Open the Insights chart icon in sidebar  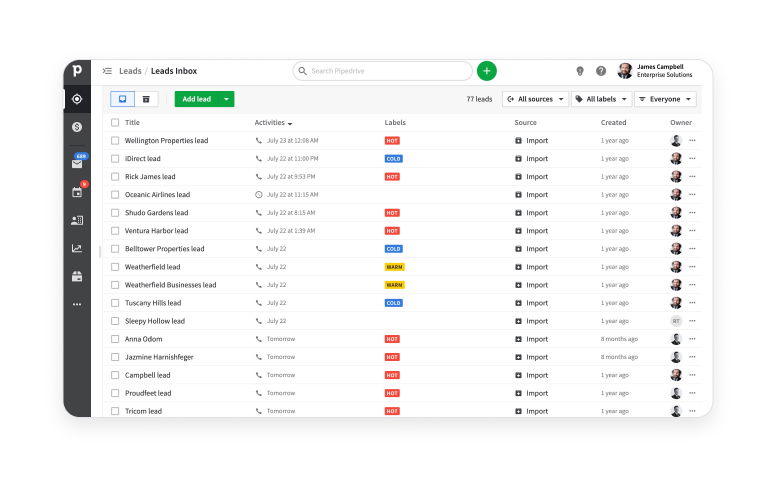coord(77,248)
